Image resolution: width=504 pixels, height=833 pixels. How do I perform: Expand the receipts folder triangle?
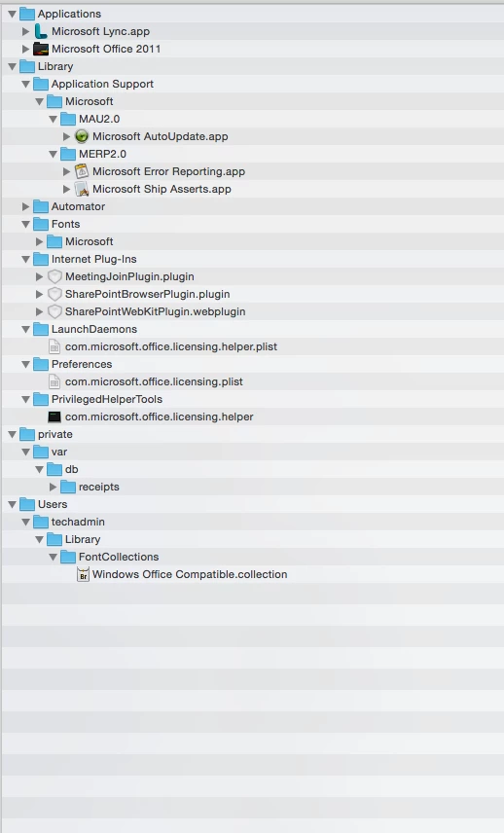click(x=54, y=488)
